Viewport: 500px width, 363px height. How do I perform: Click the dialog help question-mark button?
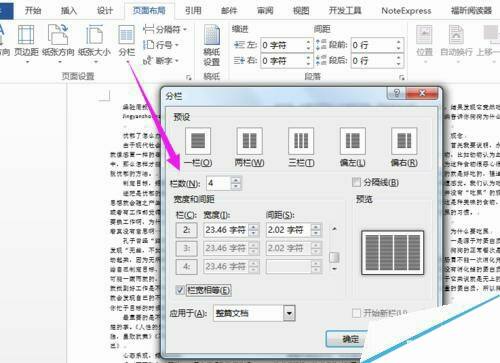(396, 93)
